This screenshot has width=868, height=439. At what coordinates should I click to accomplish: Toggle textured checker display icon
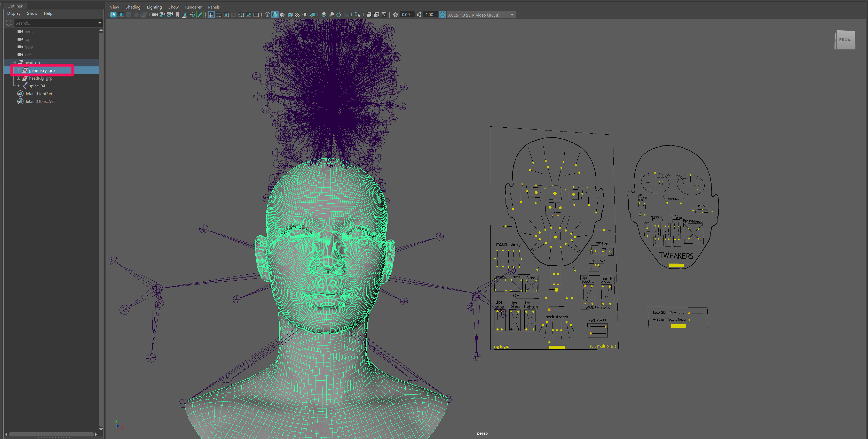tap(297, 15)
